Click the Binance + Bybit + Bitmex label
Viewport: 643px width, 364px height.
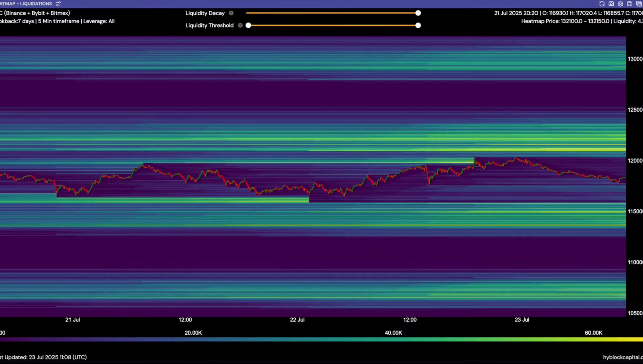[37, 13]
